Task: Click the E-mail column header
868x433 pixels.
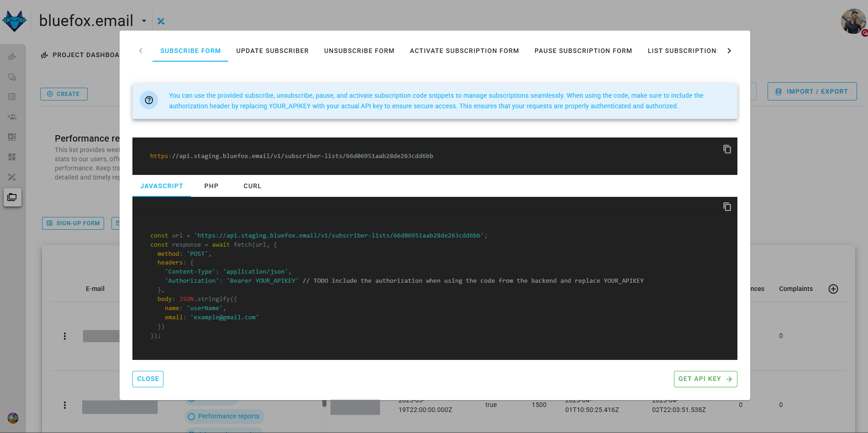Action: pos(95,289)
